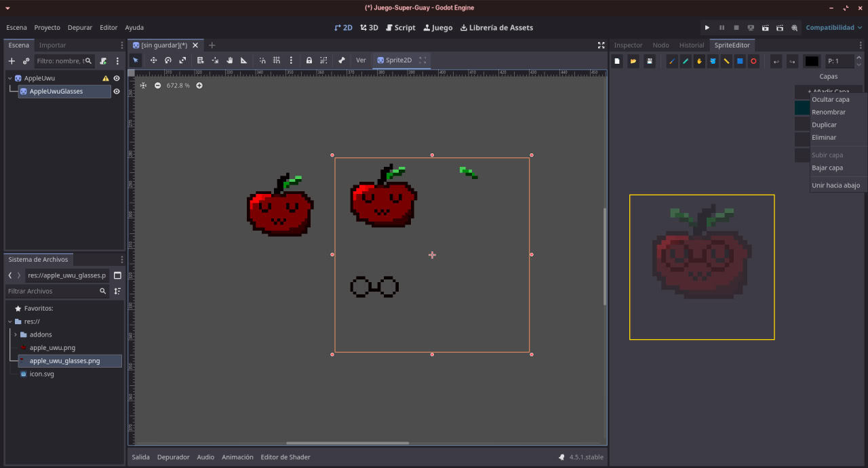Pick the blue rectangle shape tool

tap(740, 61)
